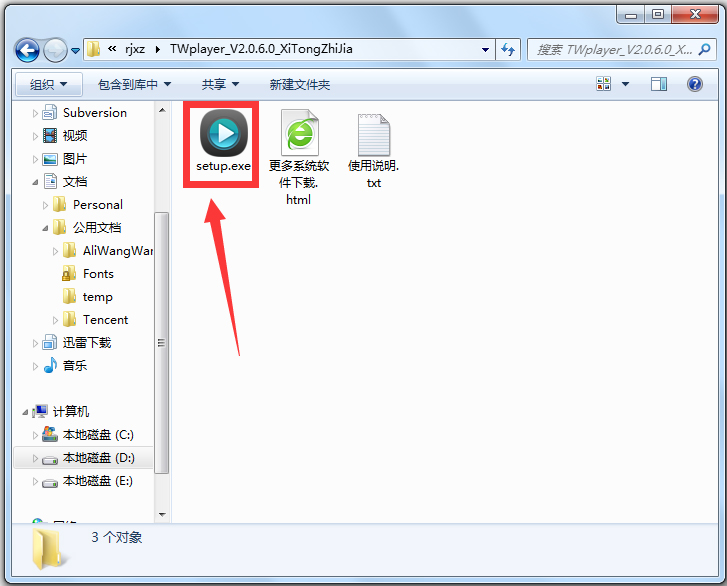
Task: Select 本地磁盘 (D:)
Action: pos(98,458)
